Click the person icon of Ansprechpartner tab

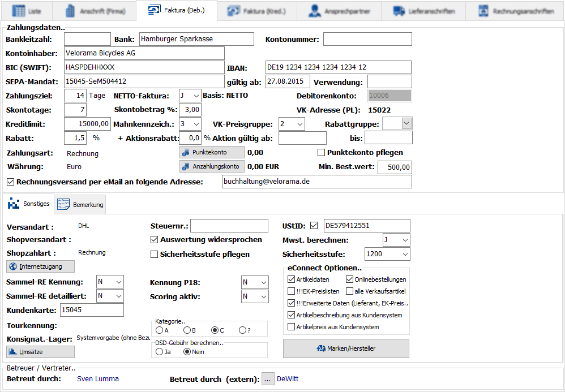(315, 11)
